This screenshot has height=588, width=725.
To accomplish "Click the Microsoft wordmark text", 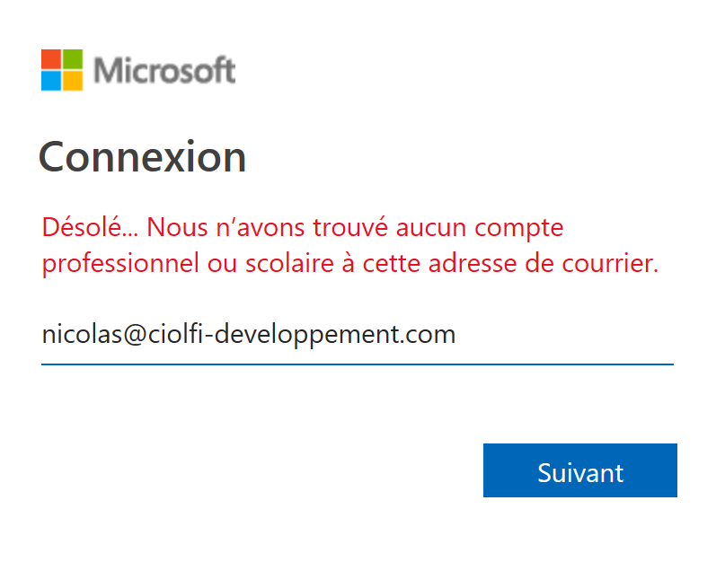I will point(164,70).
